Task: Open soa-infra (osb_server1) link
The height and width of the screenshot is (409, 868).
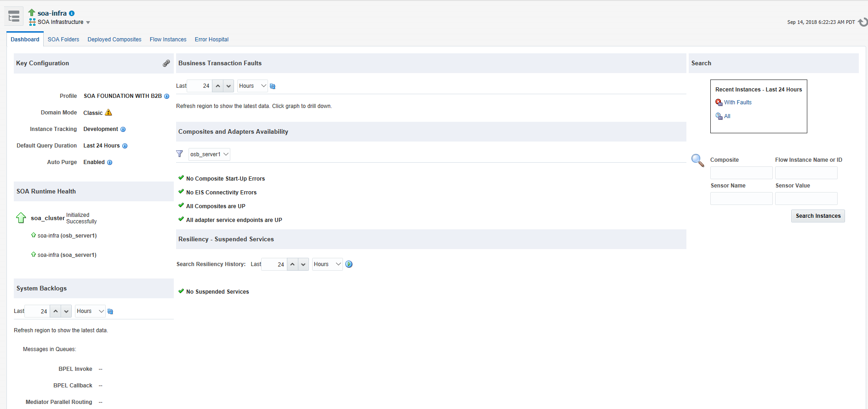Action: [x=67, y=236]
